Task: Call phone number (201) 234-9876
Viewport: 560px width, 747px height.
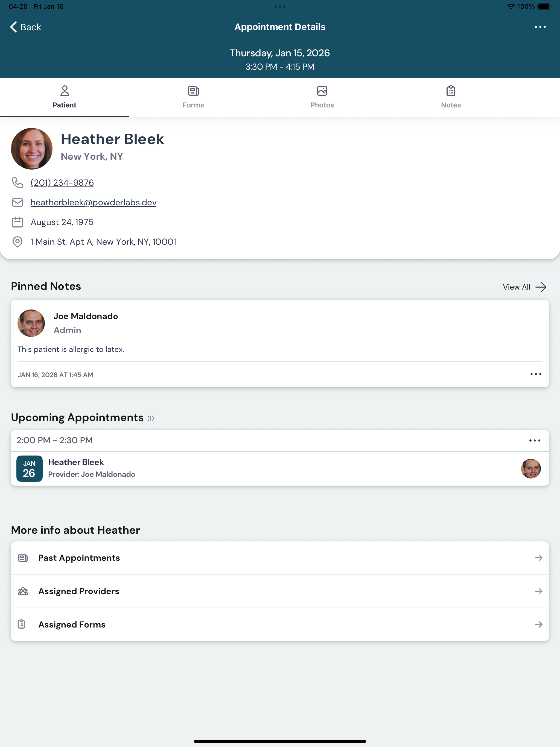Action: point(62,183)
